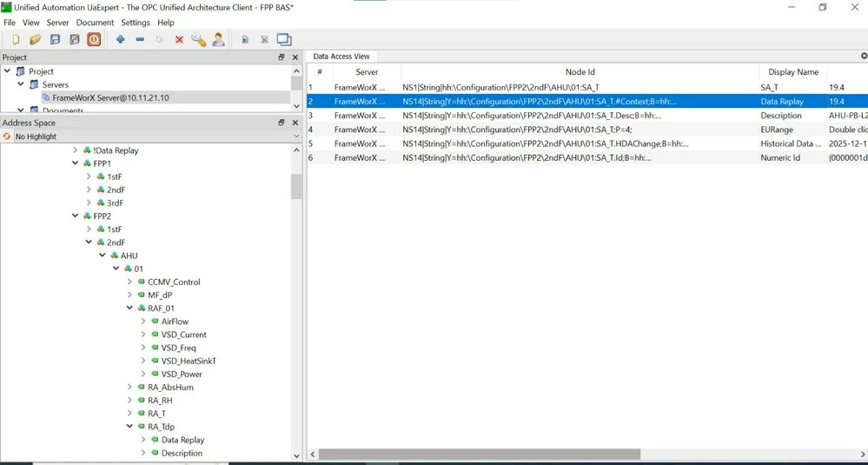The width and height of the screenshot is (868, 465).
Task: Select the SA_T row in Data Access View
Action: coord(587,88)
